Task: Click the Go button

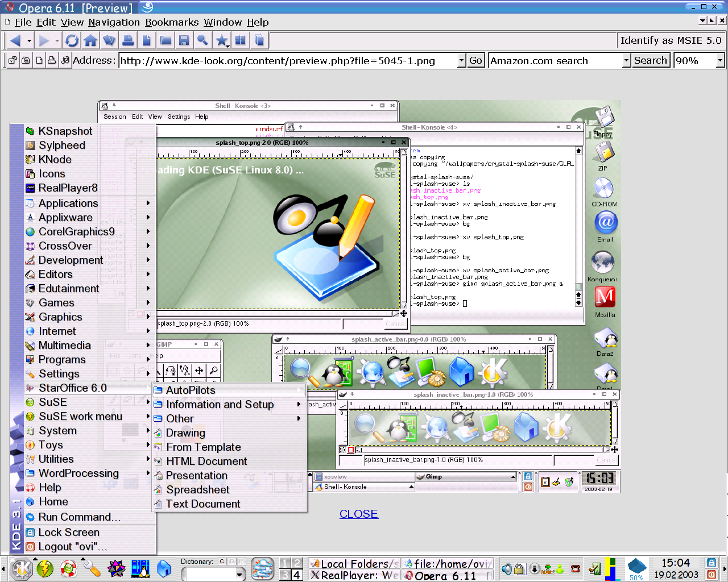Action: point(475,60)
